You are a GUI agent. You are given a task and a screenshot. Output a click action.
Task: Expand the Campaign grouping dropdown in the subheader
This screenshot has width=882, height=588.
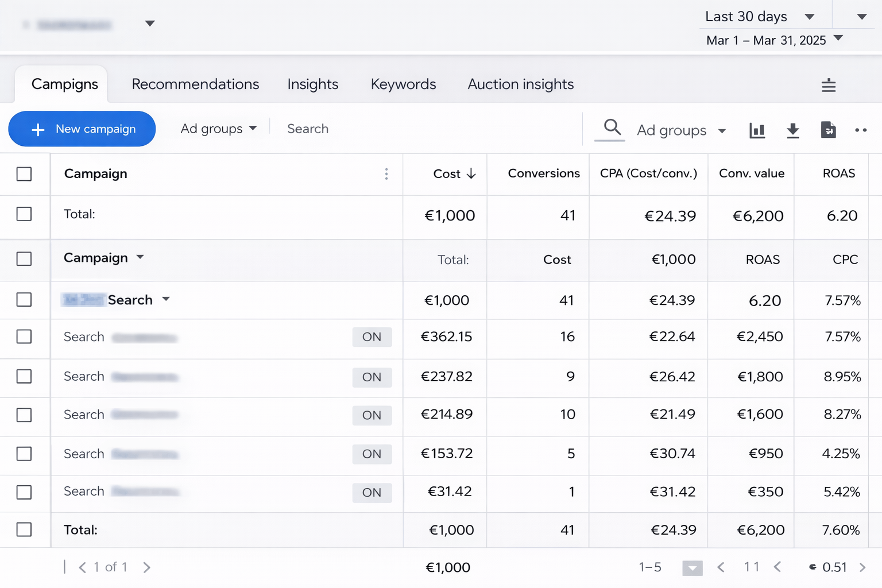pos(140,258)
